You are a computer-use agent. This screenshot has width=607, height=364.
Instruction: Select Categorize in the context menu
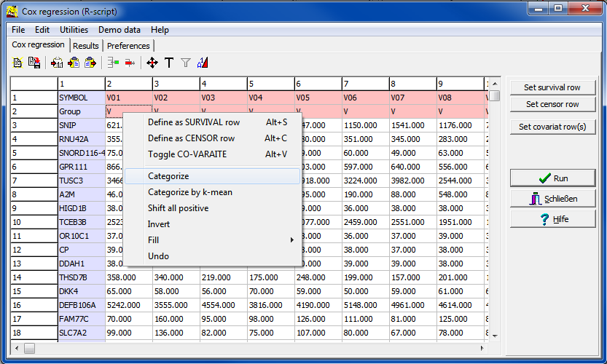click(x=212, y=176)
